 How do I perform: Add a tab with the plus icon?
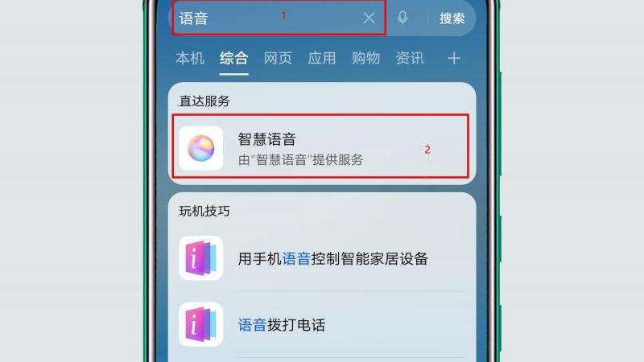(x=454, y=58)
